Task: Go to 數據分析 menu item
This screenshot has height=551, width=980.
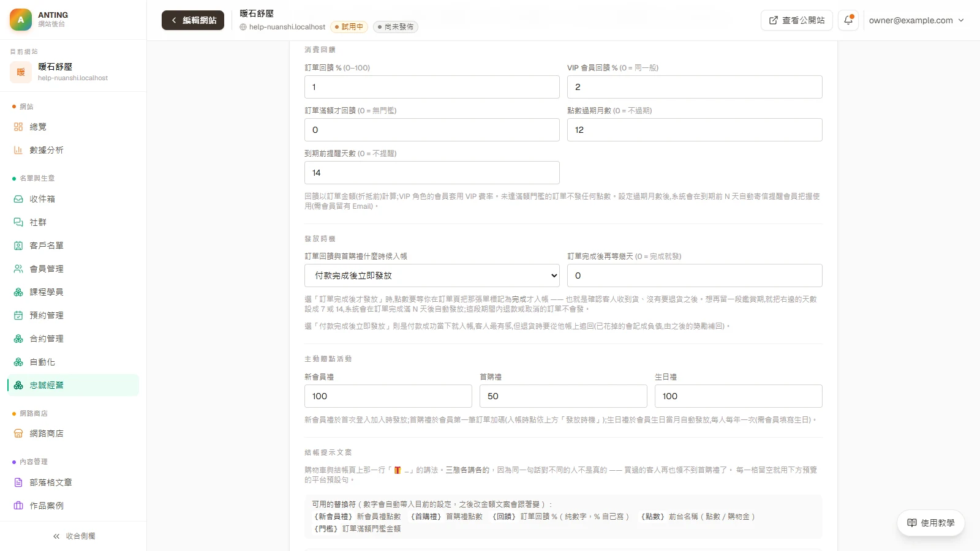Action: 73,150
